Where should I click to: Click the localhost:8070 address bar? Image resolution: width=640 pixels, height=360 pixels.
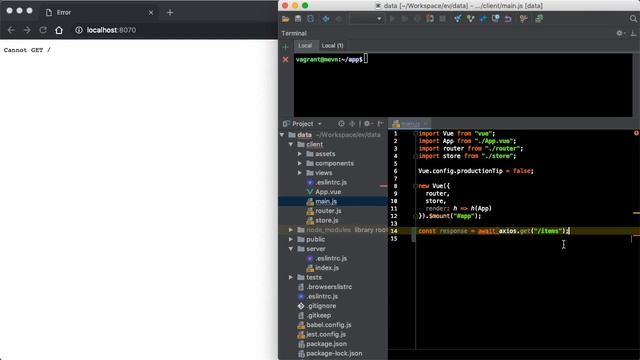coord(111,30)
